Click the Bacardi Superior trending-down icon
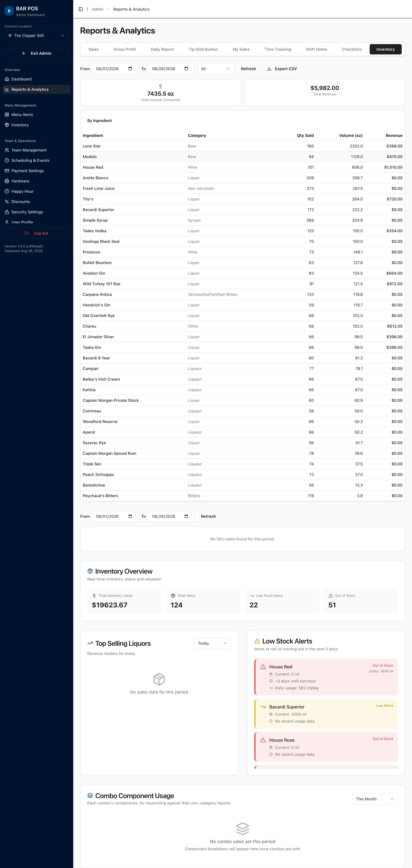This screenshot has width=412, height=868. click(263, 707)
